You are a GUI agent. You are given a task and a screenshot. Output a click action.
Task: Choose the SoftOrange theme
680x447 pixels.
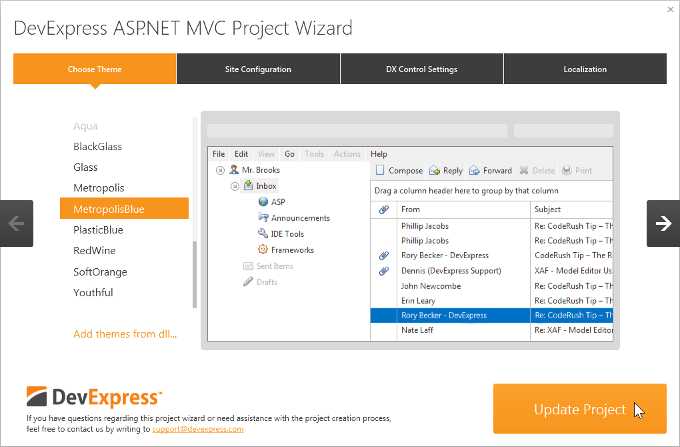pyautogui.click(x=100, y=272)
